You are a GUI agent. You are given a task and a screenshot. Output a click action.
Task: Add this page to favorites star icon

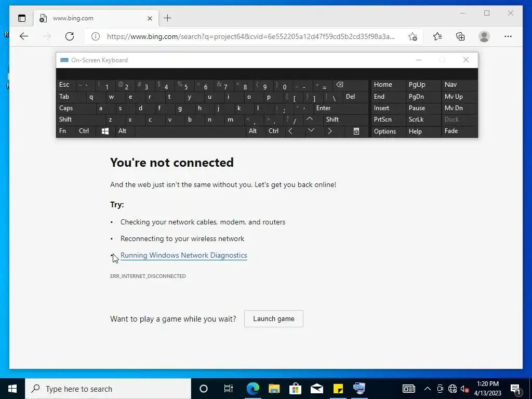pos(413,37)
